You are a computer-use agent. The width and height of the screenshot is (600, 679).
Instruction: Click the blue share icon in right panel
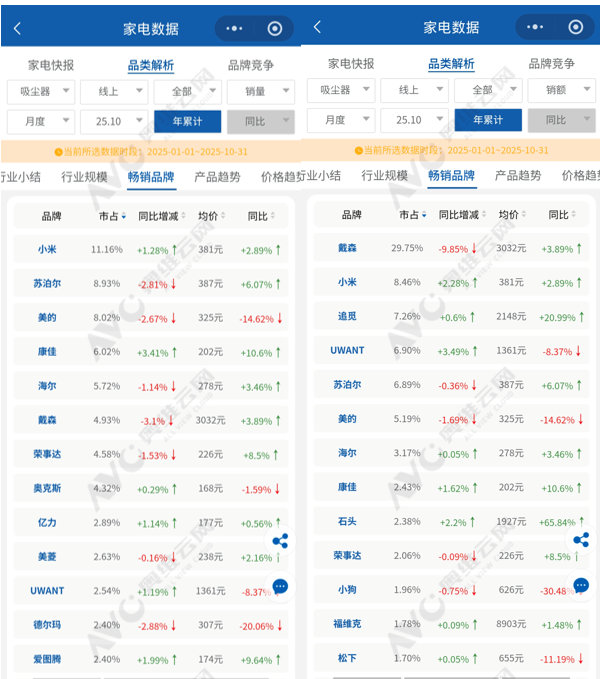581,540
